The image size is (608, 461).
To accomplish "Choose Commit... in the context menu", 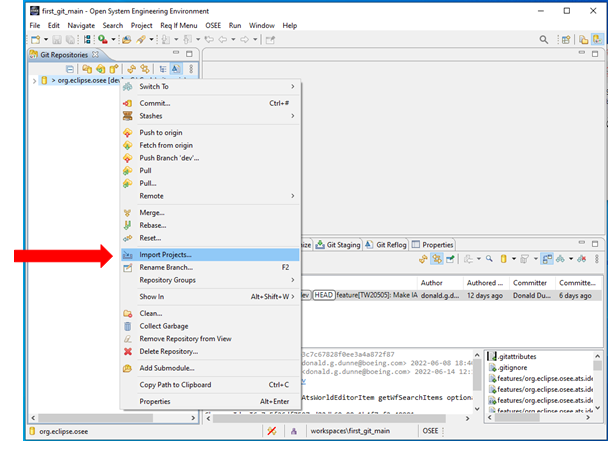I will 210,103.
